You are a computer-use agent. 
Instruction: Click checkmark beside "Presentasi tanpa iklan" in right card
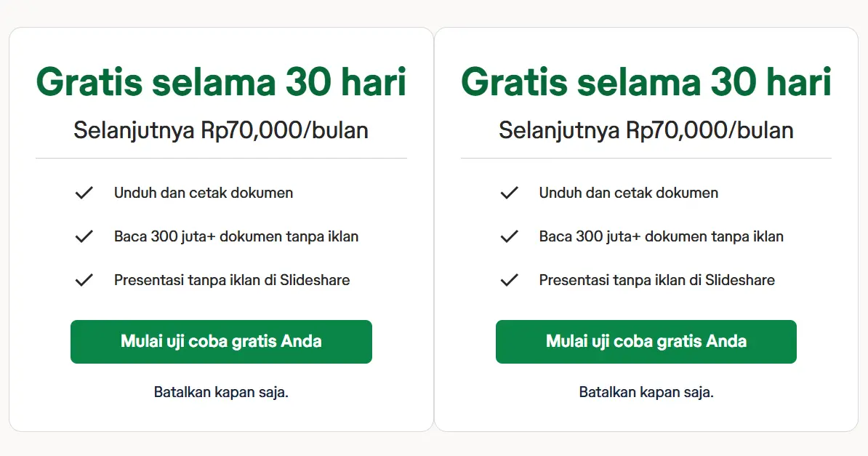[x=509, y=280]
